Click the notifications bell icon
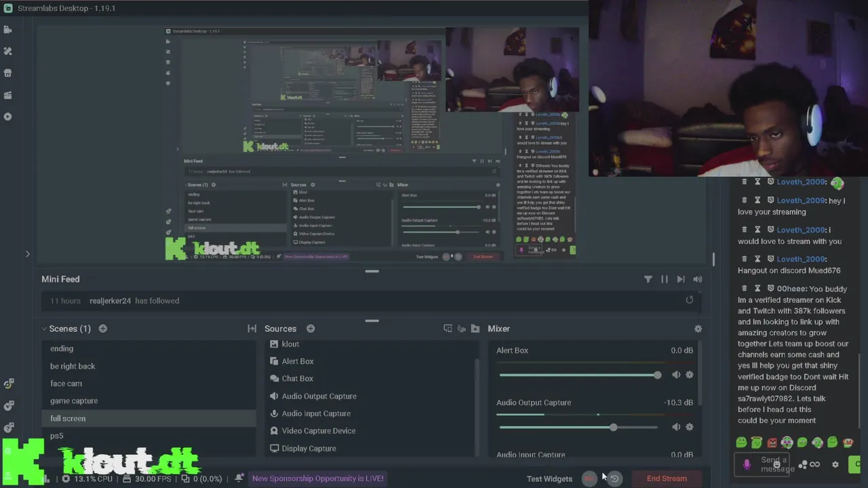 (x=239, y=479)
